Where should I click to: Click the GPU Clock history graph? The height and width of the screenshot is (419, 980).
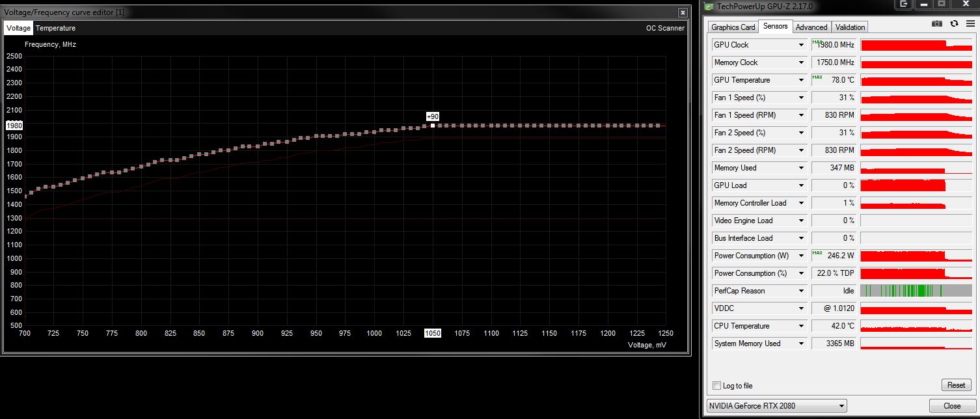(916, 45)
